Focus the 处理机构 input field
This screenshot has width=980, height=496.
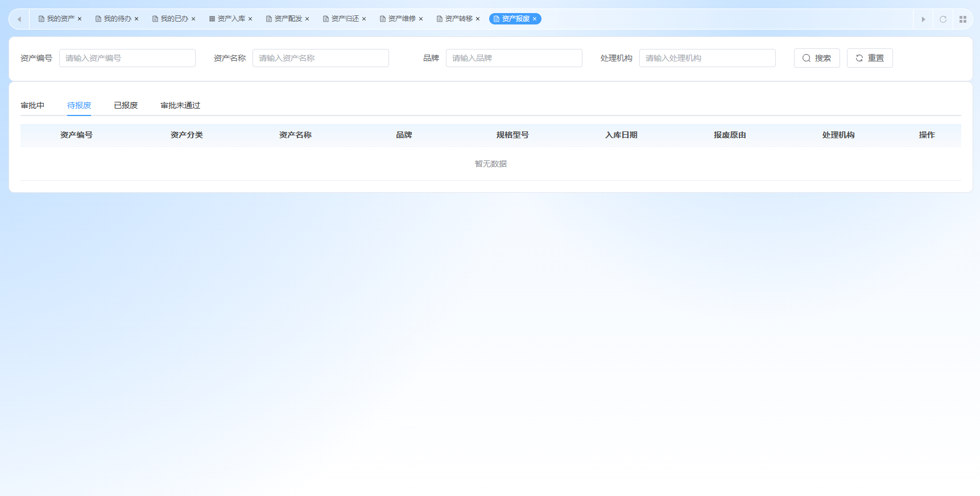(x=708, y=58)
